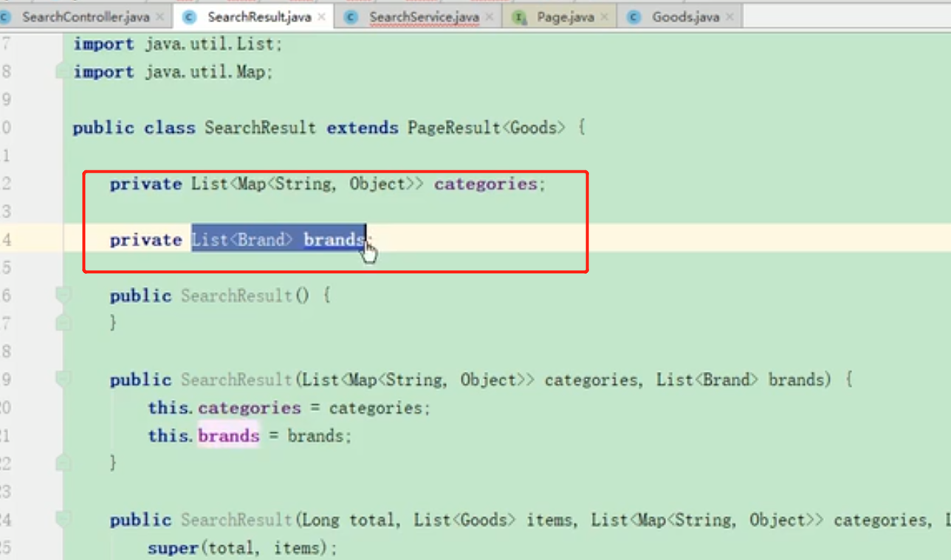Click the class icon on Goods.java tab
Screen dimensions: 951x560
[x=634, y=16]
